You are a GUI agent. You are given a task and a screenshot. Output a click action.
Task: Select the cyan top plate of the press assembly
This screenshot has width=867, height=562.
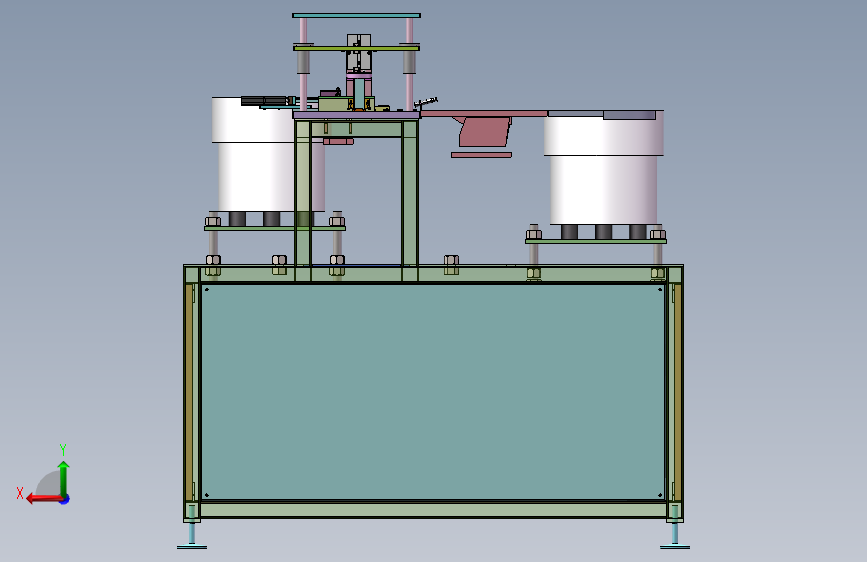pyautogui.click(x=356, y=15)
